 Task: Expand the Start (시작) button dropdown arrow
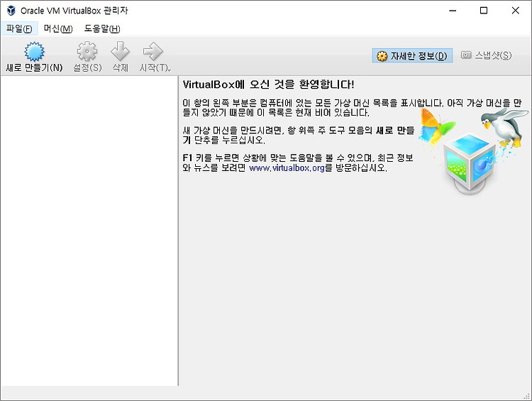point(170,70)
